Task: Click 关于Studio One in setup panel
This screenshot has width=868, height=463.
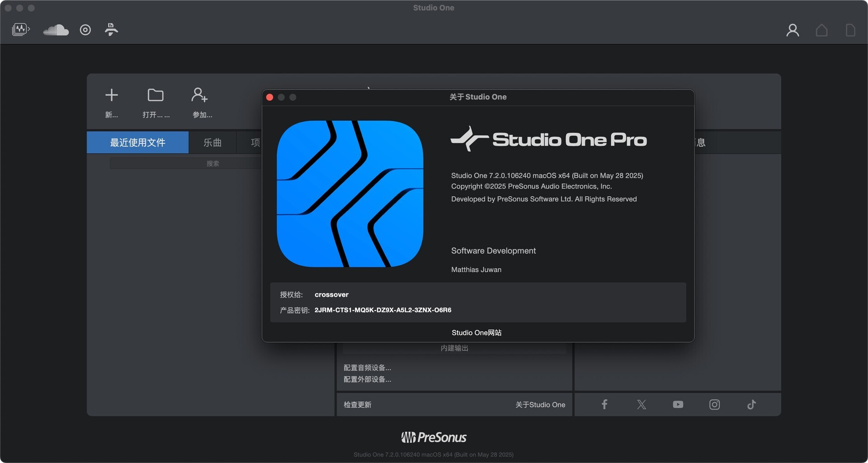Action: pyautogui.click(x=540, y=405)
